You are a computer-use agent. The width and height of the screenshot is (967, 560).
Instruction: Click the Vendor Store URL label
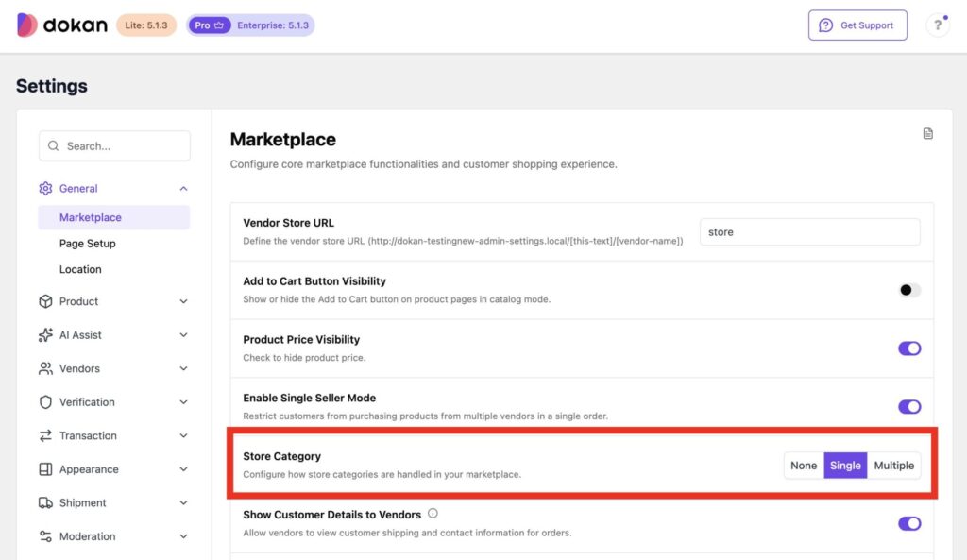[288, 223]
